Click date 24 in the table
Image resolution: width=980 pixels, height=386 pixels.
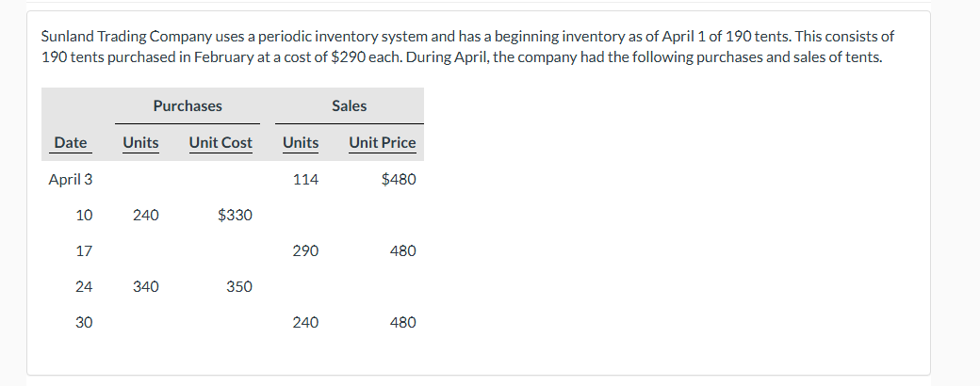[84, 287]
